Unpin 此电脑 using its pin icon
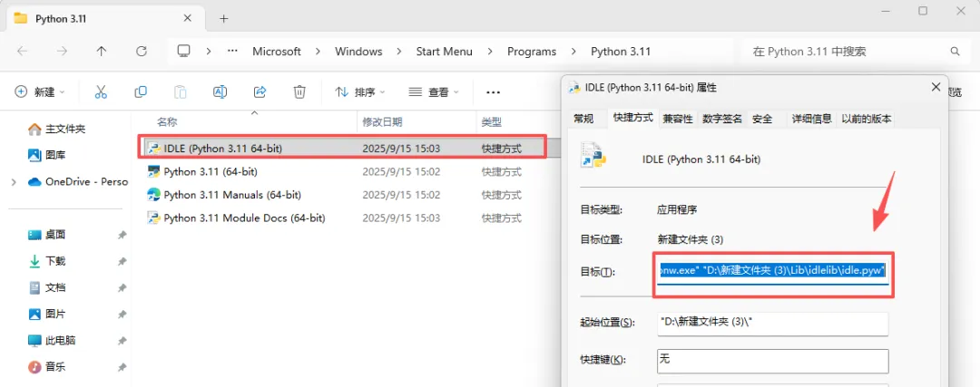Screen dimensions: 980x387 click(x=122, y=342)
